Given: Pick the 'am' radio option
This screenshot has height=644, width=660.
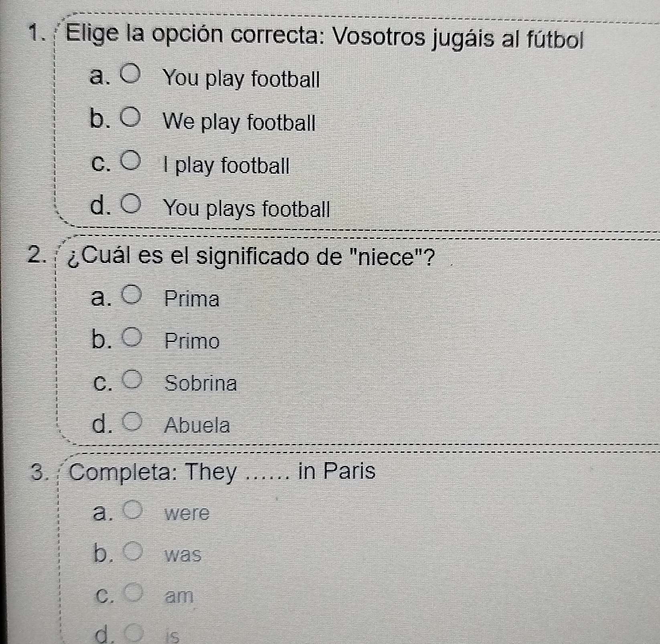Looking at the screenshot, I should coord(134,593).
